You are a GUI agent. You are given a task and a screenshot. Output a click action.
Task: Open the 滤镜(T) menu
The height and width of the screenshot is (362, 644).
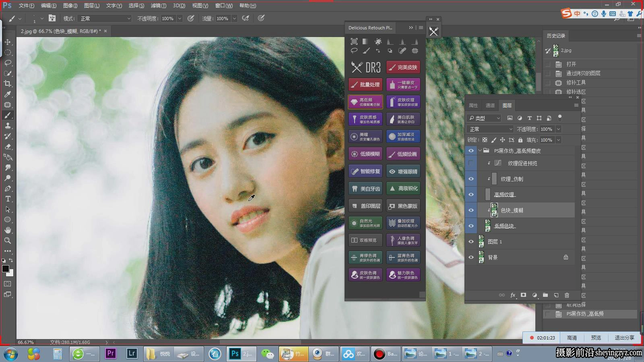pyautogui.click(x=158, y=6)
